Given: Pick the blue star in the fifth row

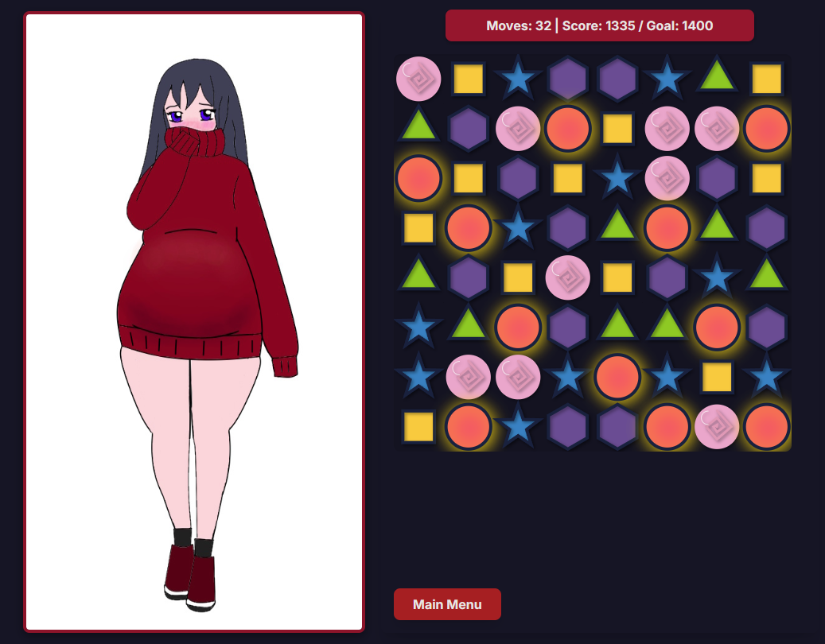Looking at the screenshot, I should pyautogui.click(x=717, y=277).
